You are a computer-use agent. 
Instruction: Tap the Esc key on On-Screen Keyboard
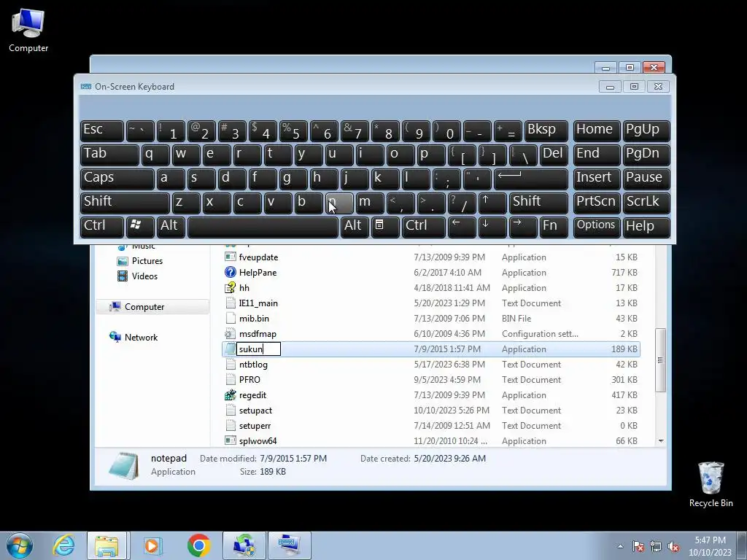[102, 131]
